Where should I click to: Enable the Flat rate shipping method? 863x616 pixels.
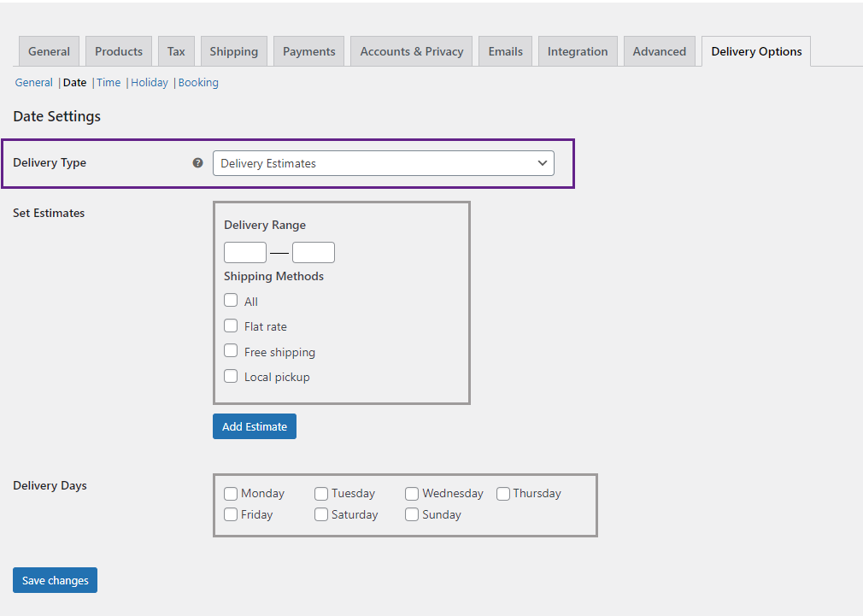[x=231, y=326]
